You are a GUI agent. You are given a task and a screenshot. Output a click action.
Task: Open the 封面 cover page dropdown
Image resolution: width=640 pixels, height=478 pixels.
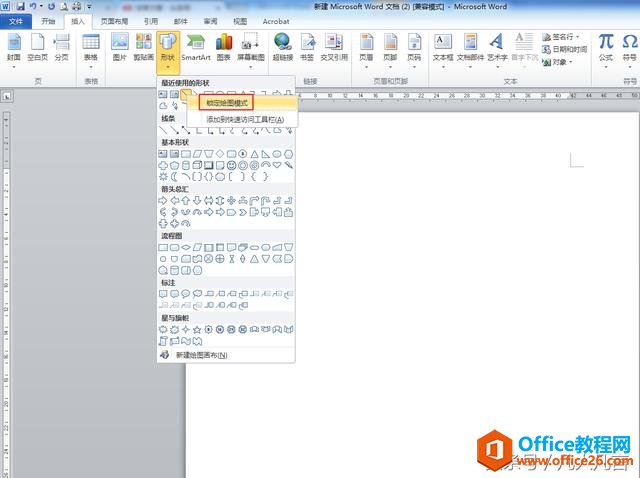(x=14, y=51)
